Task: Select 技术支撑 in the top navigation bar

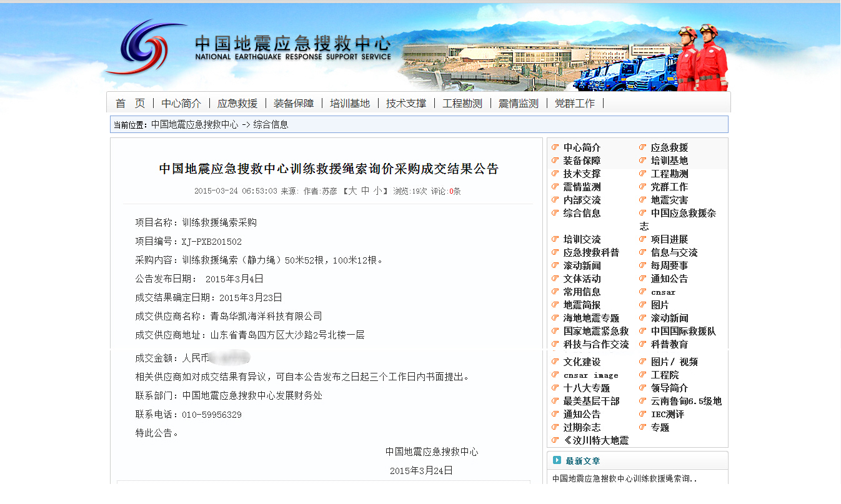Action: 406,104
